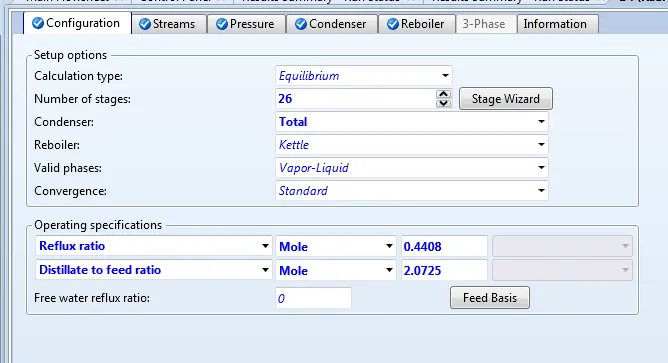Click the Free water reflux ratio field
Viewport: 668px width, 363px height.
click(314, 298)
